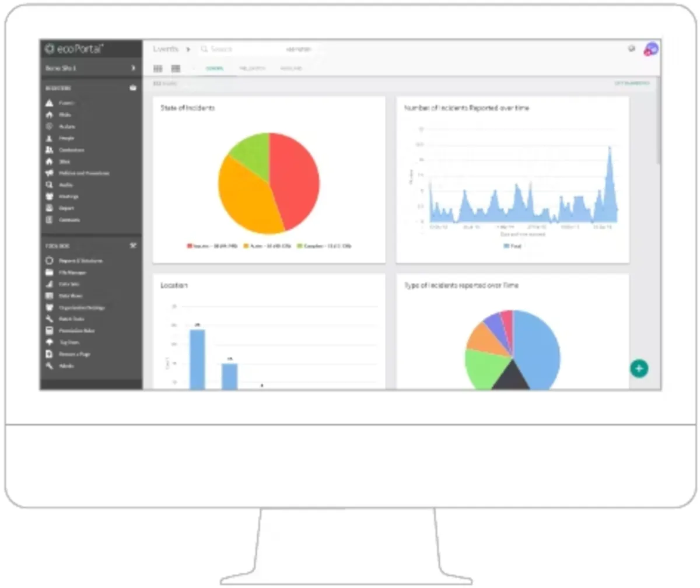Click the green plus add button

639,368
